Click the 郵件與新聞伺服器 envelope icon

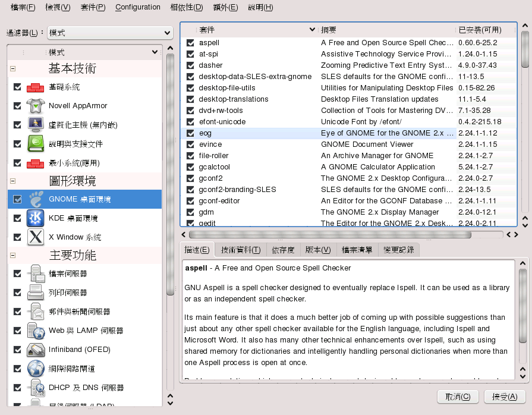(36, 312)
